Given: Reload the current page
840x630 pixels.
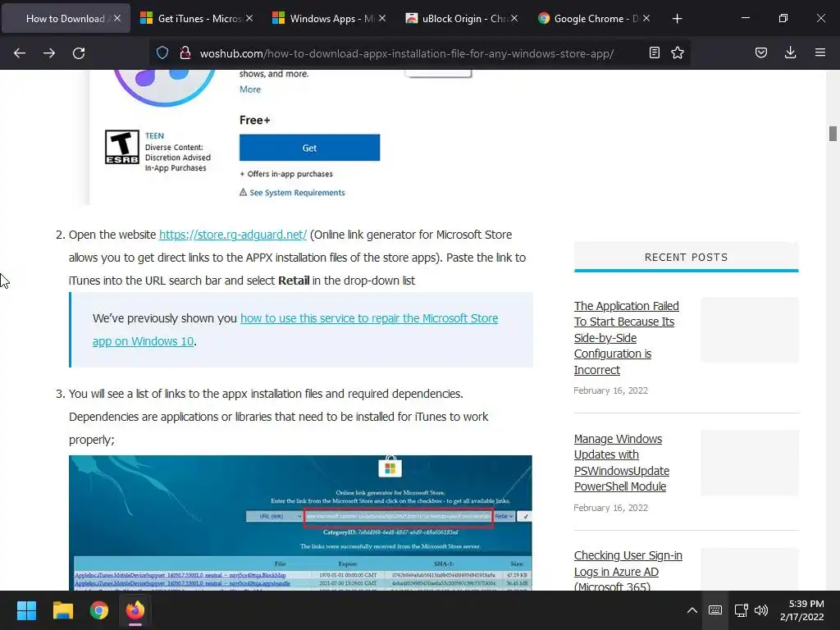Looking at the screenshot, I should (x=79, y=53).
